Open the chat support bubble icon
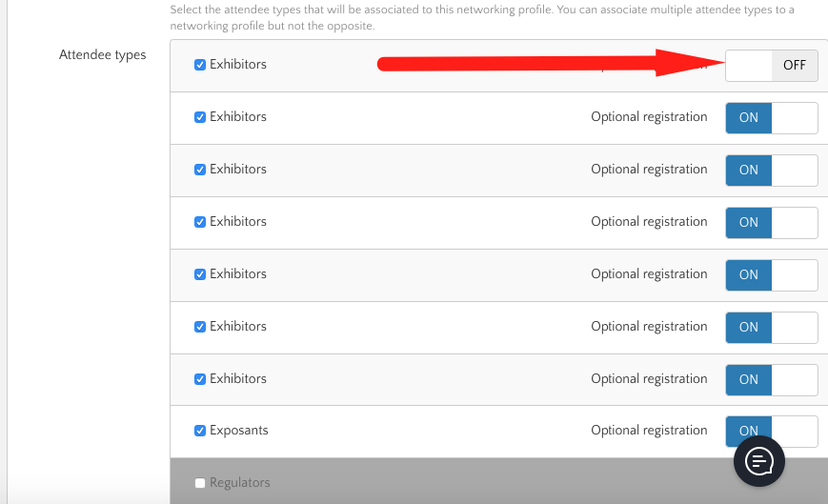Viewport: 828px width, 504px height. [758, 462]
